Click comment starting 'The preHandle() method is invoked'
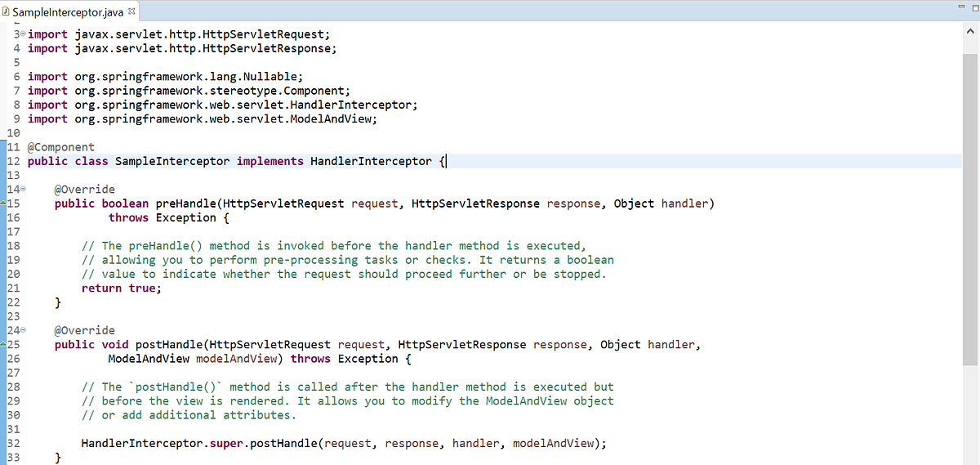Screen dimensions: 980x465 tap(334, 245)
